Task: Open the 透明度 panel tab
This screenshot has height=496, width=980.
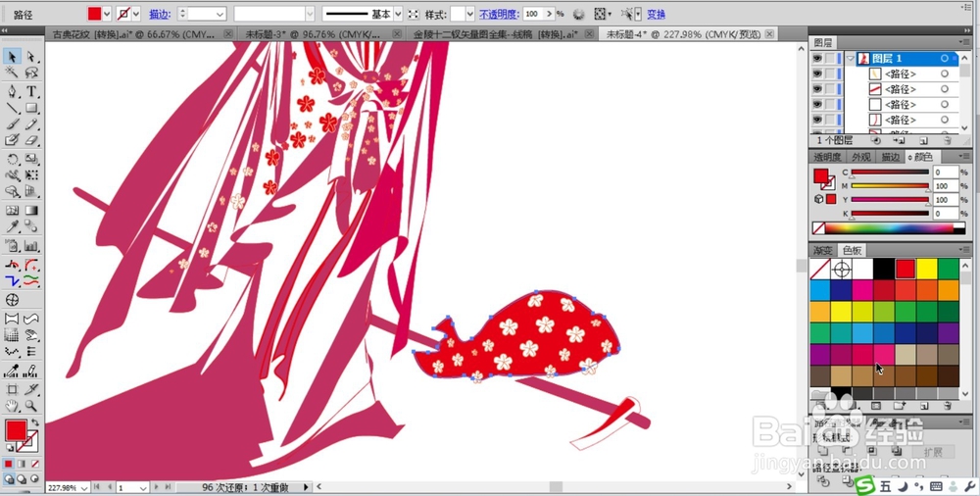Action: pyautogui.click(x=827, y=157)
